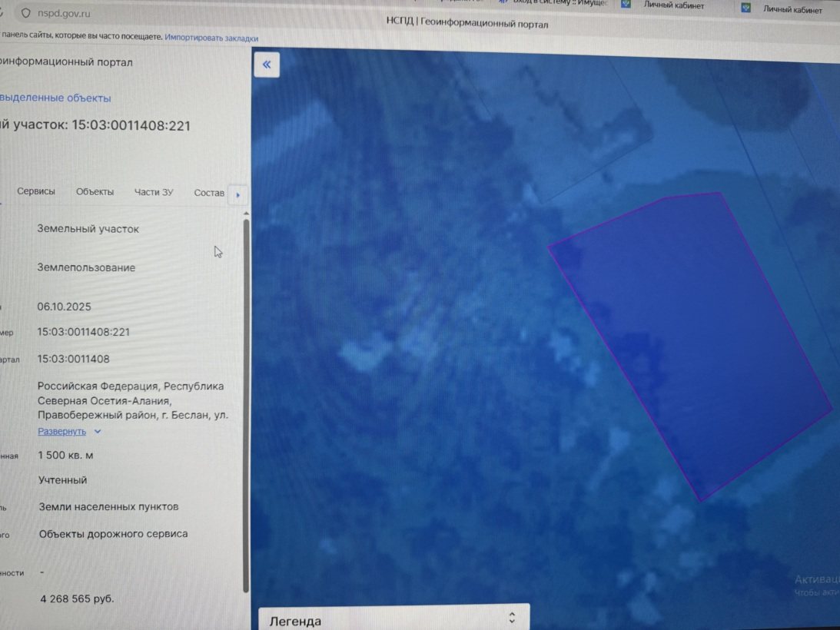840x630 pixels.
Task: Open the Сервисы tab
Action: coord(36,191)
